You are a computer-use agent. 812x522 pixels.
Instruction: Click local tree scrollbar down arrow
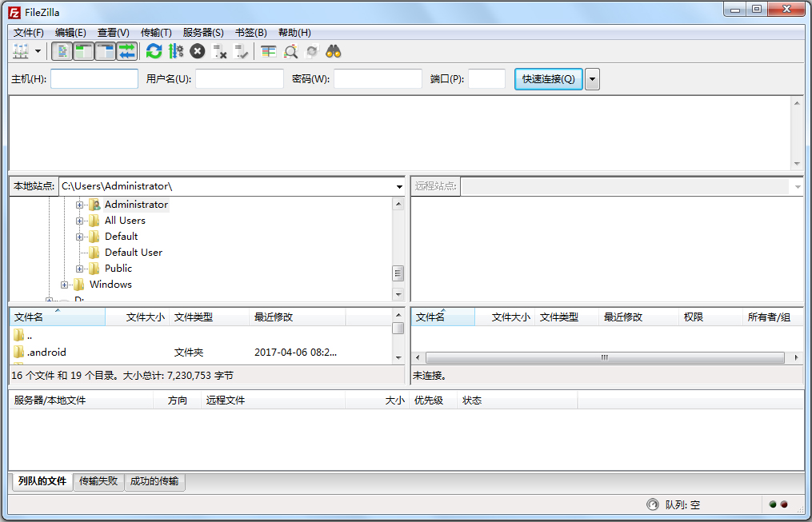398,294
